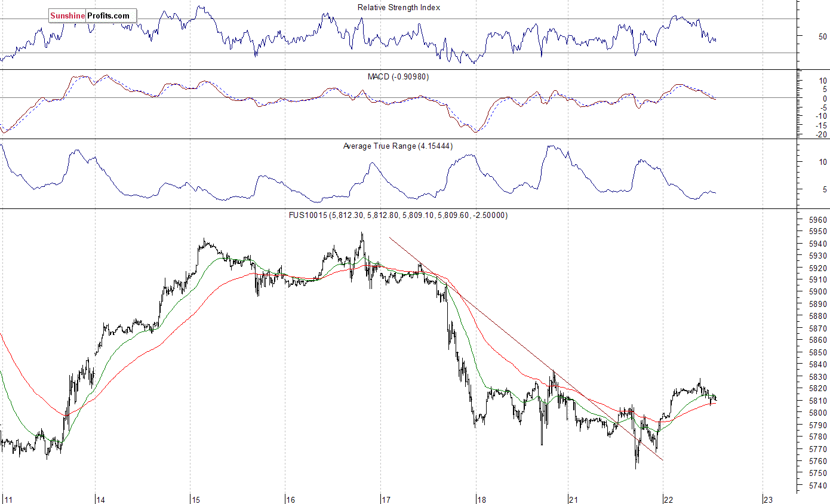Click the FUS10015 price chart title
This screenshot has height=504, width=830.
pyautogui.click(x=398, y=216)
